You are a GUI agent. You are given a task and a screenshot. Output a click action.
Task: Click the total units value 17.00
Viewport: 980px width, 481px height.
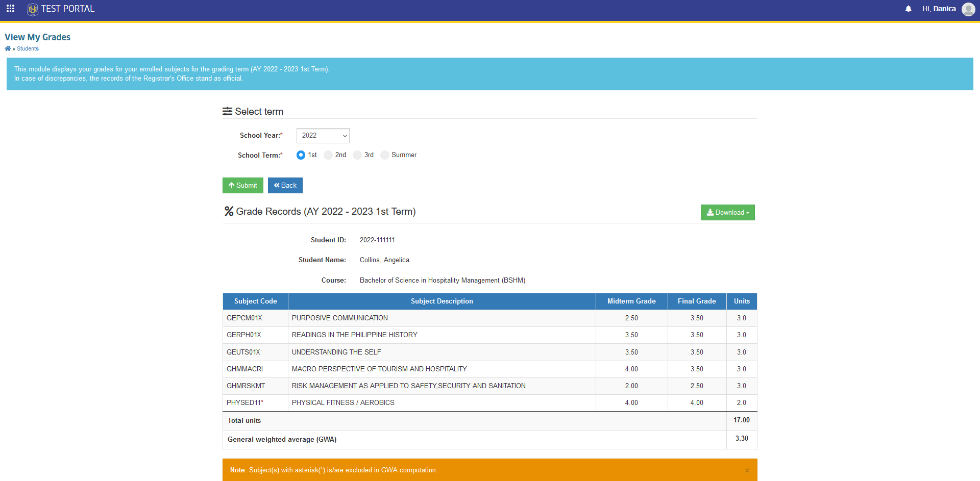[742, 420]
